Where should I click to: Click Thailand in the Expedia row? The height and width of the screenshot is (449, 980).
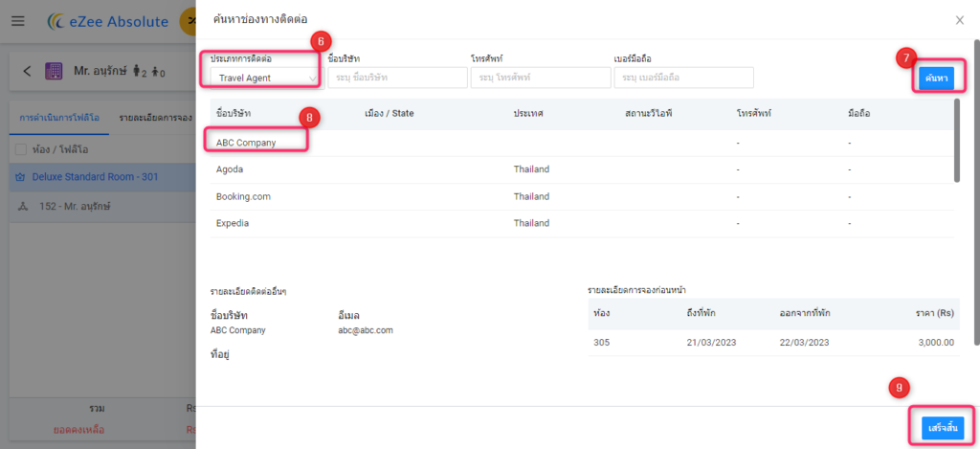[531, 223]
